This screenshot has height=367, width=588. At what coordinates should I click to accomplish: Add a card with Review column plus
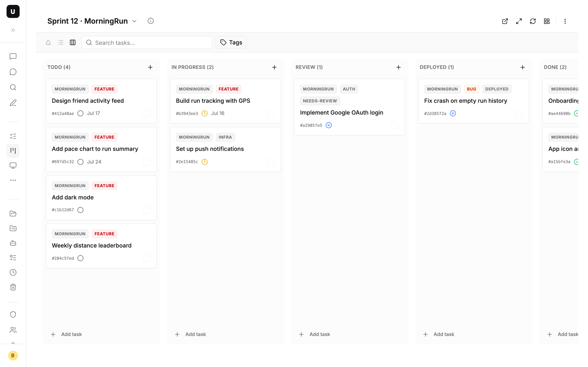(x=398, y=67)
